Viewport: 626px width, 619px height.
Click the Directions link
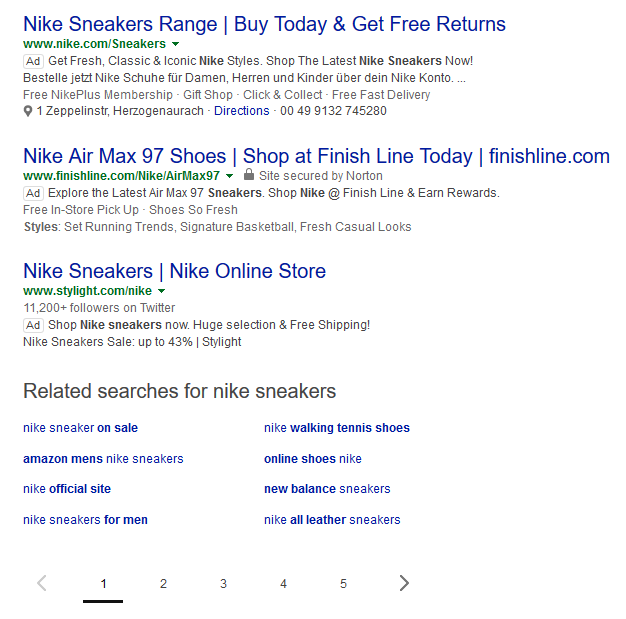tap(241, 111)
